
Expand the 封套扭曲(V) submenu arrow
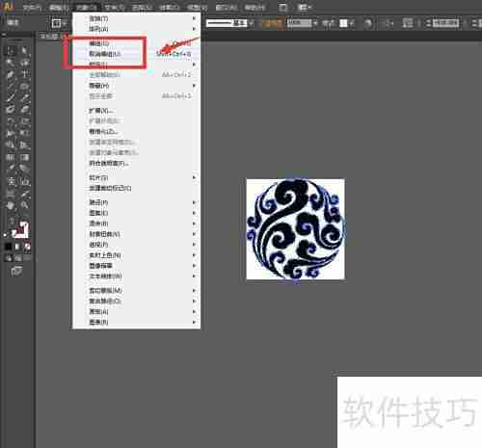click(x=194, y=234)
